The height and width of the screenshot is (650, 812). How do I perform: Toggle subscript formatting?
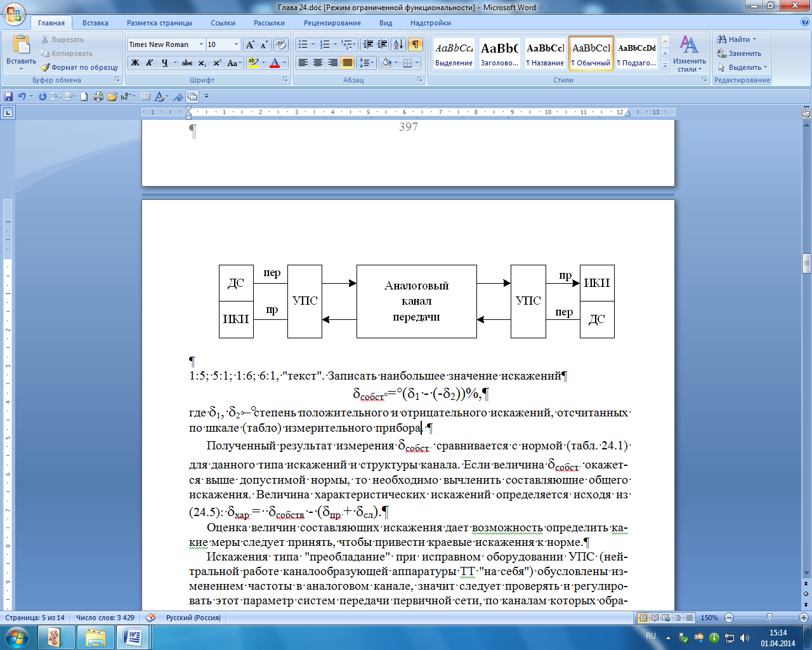coord(202,63)
